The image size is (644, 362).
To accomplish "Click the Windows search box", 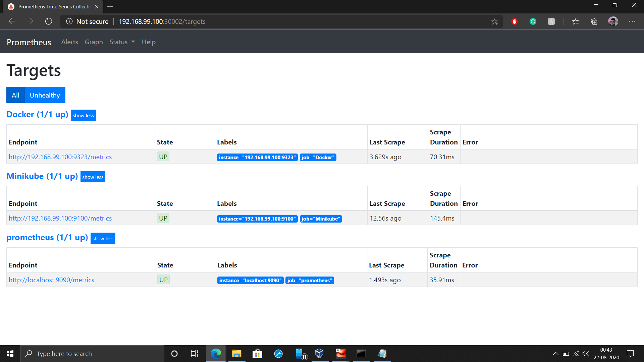I will tap(92, 353).
